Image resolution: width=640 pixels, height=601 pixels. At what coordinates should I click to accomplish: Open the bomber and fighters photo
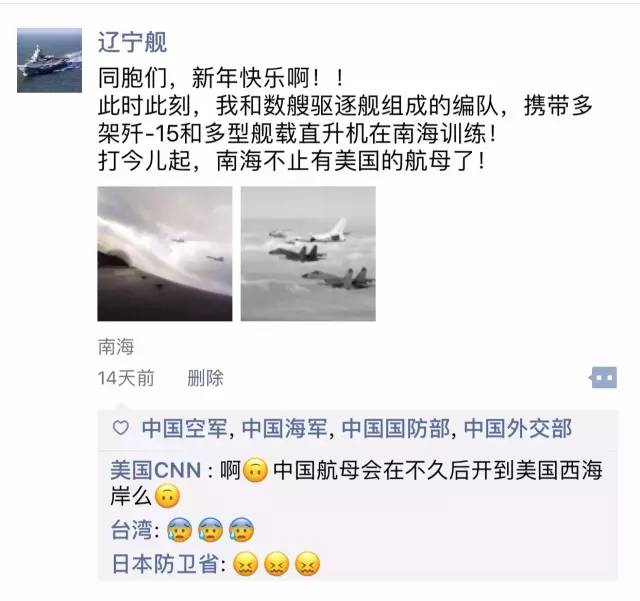308,254
